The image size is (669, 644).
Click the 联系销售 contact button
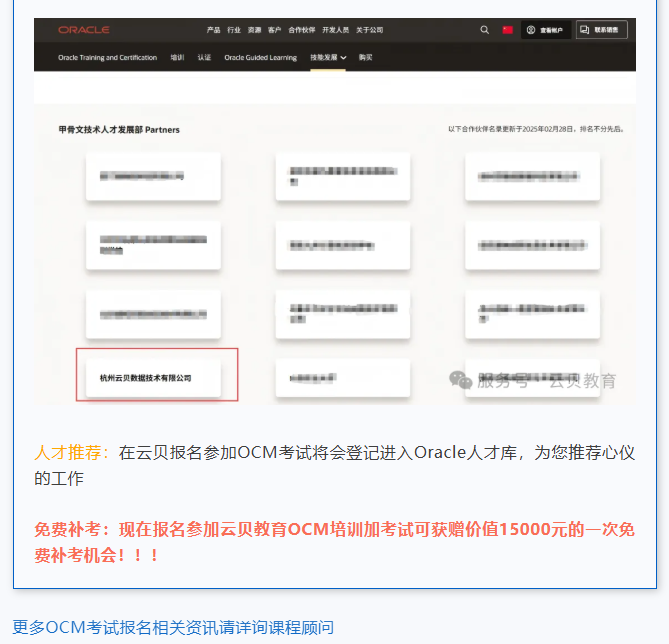click(602, 30)
